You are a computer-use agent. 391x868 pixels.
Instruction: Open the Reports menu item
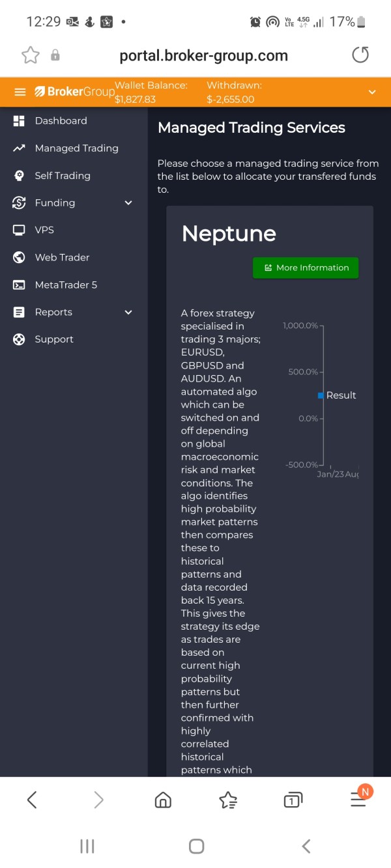tap(53, 313)
